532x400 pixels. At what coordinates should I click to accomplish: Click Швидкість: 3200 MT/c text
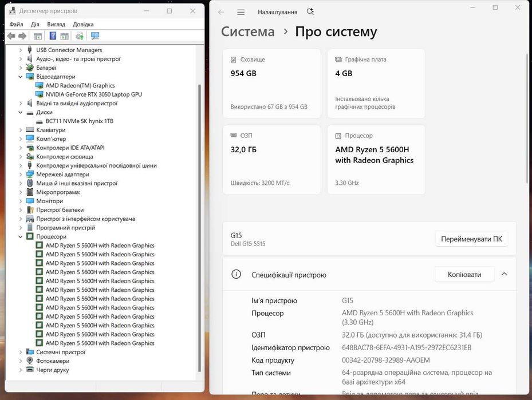tap(260, 183)
